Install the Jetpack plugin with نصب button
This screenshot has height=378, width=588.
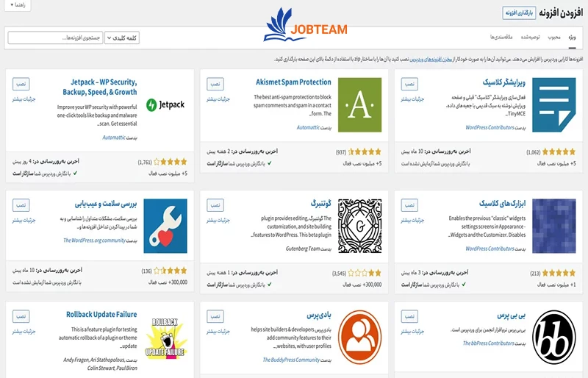(x=21, y=82)
